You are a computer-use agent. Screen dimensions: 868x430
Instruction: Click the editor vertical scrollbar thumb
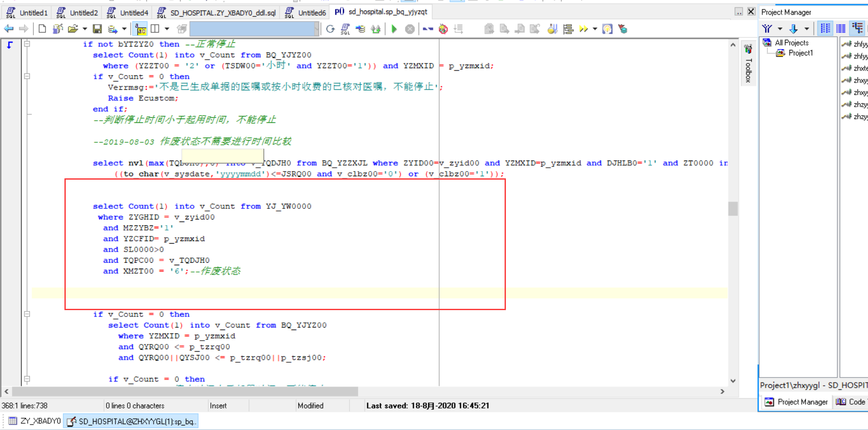pos(733,209)
